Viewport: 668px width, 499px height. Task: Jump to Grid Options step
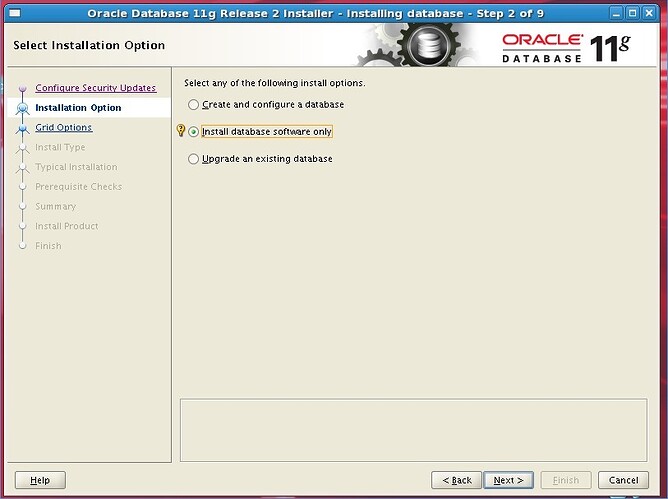click(x=63, y=127)
